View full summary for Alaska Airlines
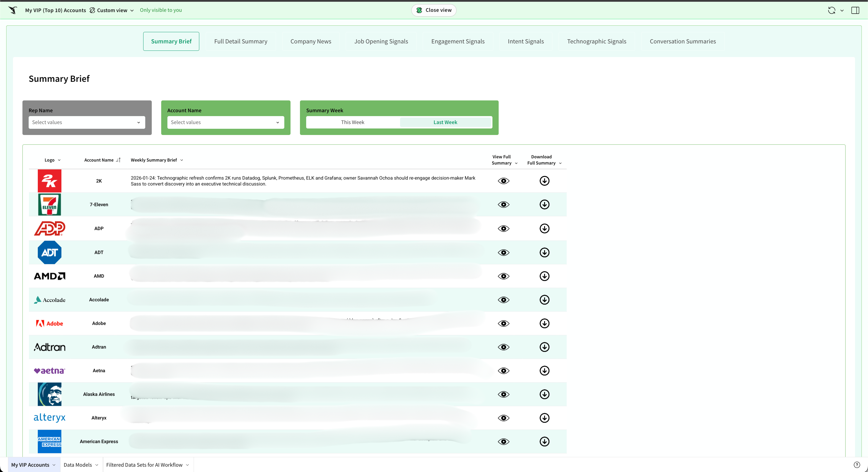The height and width of the screenshot is (472, 868). [503, 394]
